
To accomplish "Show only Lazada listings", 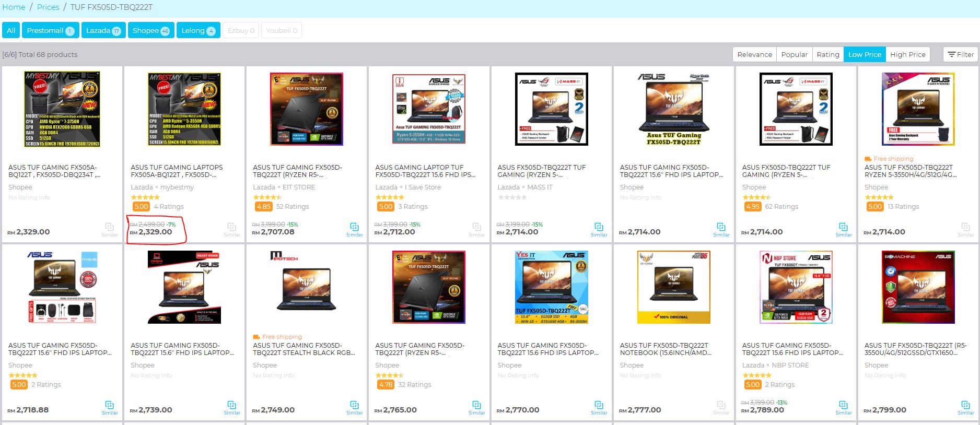I will pyautogui.click(x=103, y=30).
